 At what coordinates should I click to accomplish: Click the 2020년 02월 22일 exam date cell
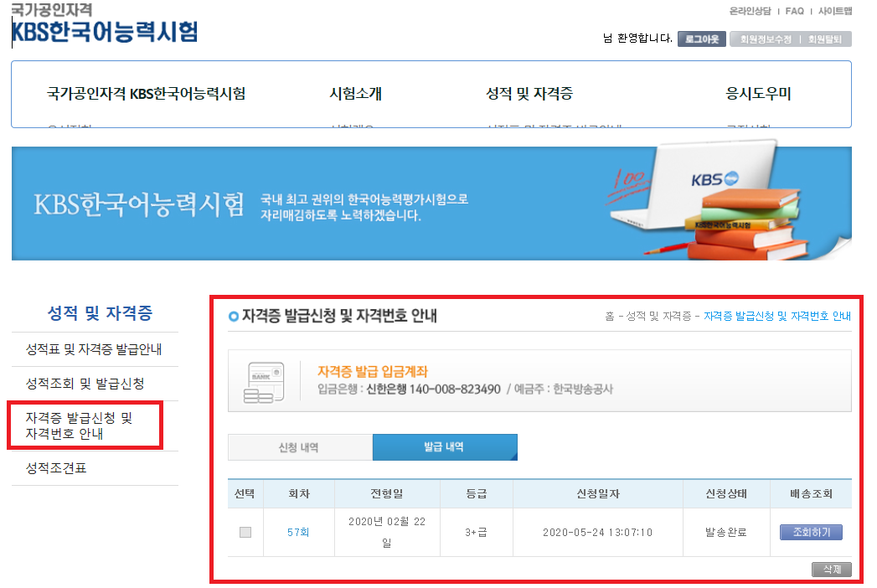tap(387, 532)
